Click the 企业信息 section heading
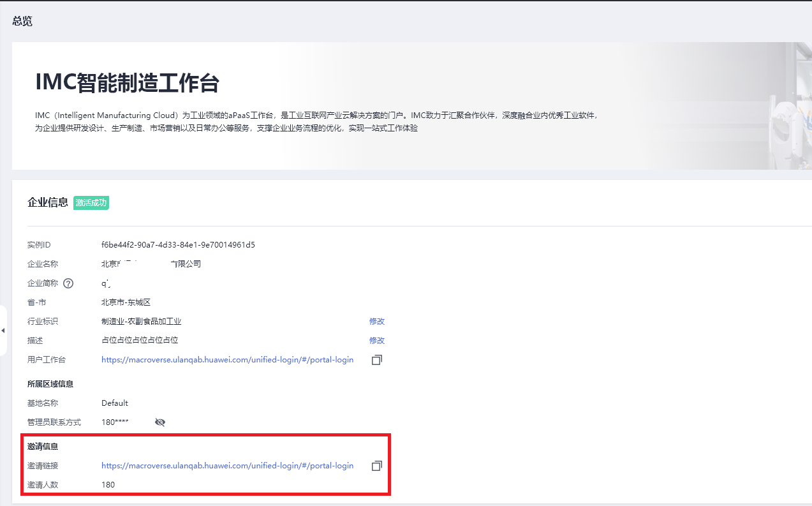This screenshot has height=506, width=812. tap(48, 203)
